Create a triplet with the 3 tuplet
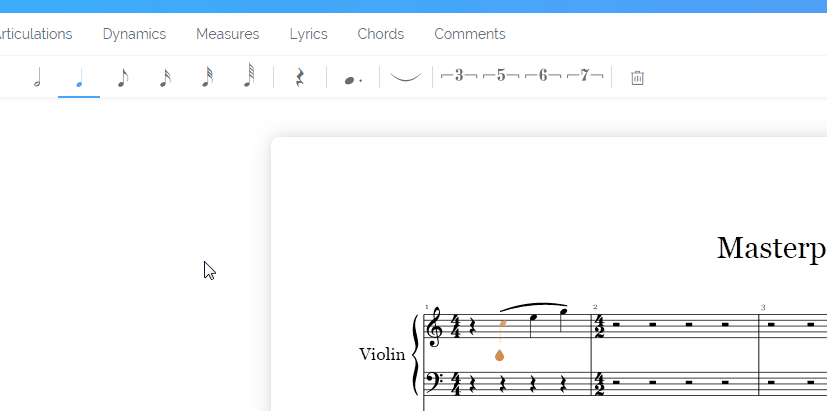The width and height of the screenshot is (827, 411). [x=459, y=76]
